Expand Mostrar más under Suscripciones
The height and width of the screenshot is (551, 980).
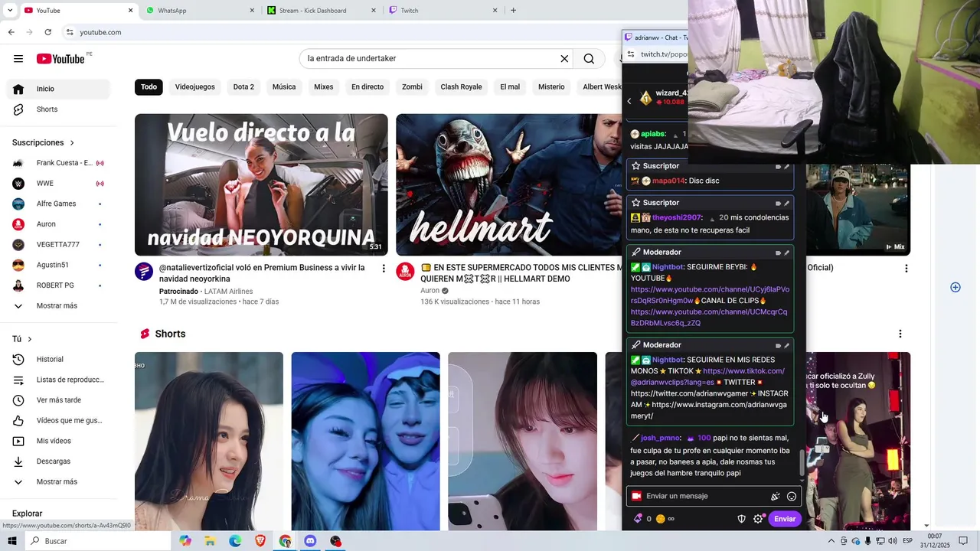[x=58, y=306]
